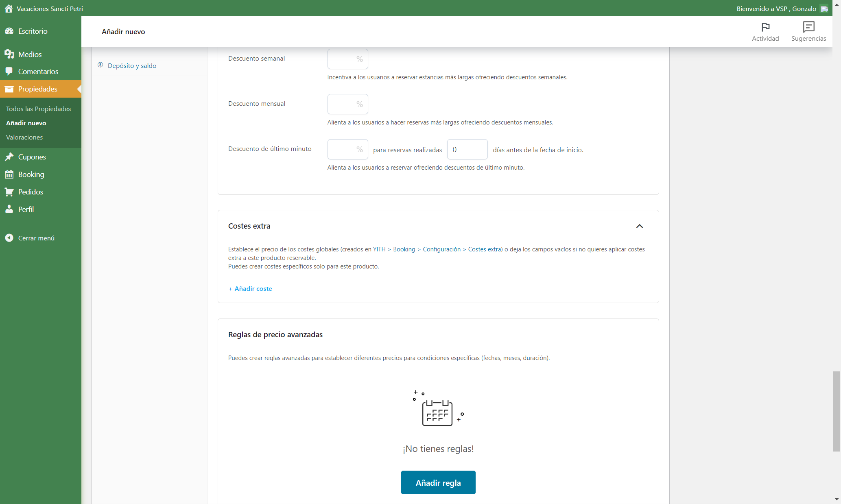Click the Booking calendar icon

(x=9, y=174)
